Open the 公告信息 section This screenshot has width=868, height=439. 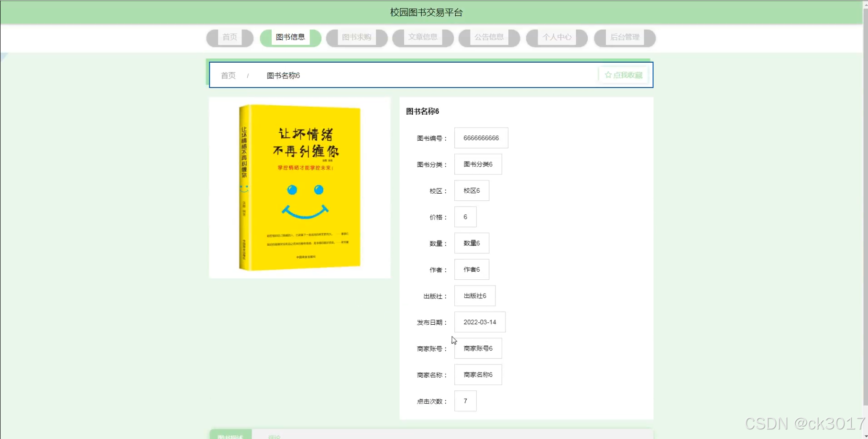(x=489, y=37)
